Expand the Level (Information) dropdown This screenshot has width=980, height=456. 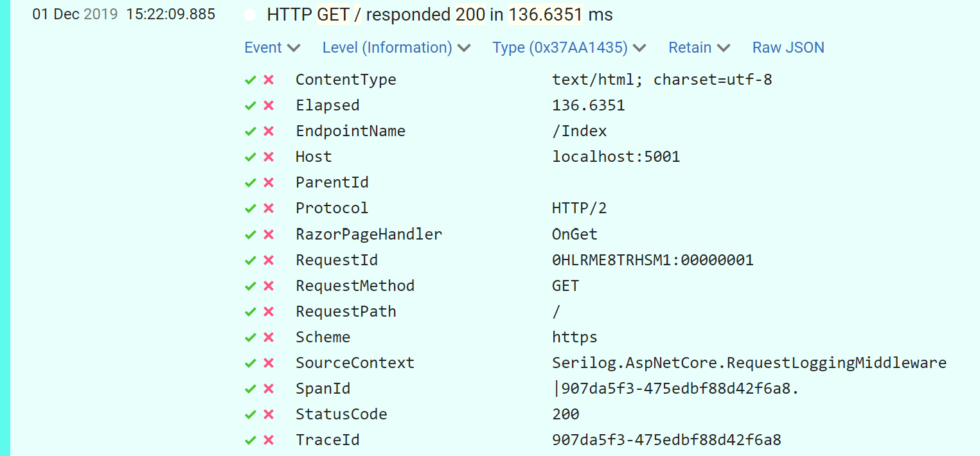pos(396,48)
